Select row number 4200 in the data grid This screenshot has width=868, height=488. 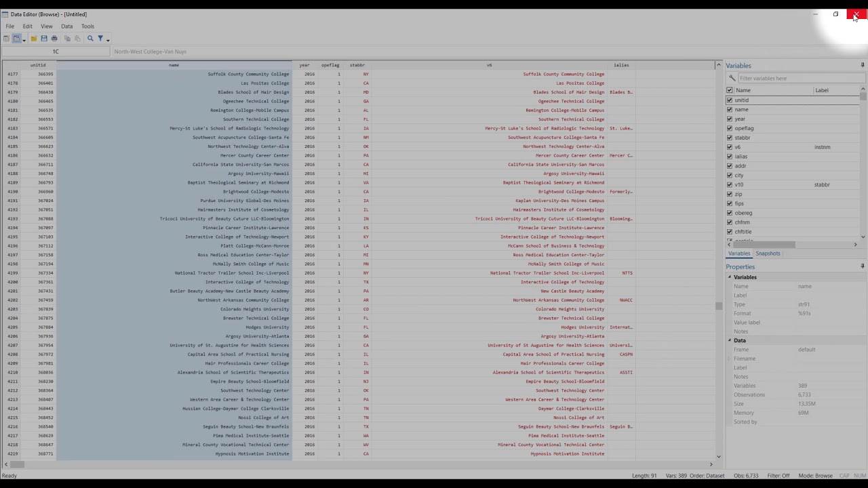(13, 282)
